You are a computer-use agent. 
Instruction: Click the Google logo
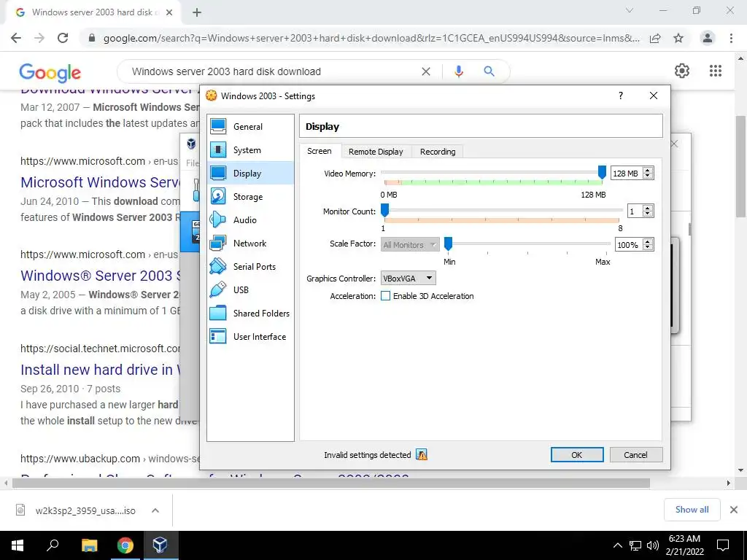click(50, 72)
